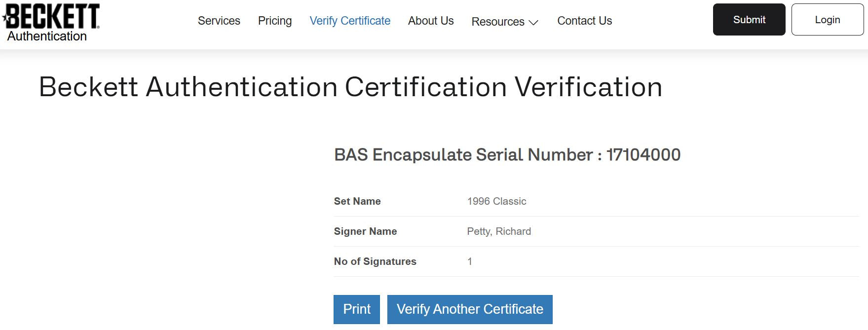The height and width of the screenshot is (330, 868).
Task: Click the Login button
Action: pos(828,20)
